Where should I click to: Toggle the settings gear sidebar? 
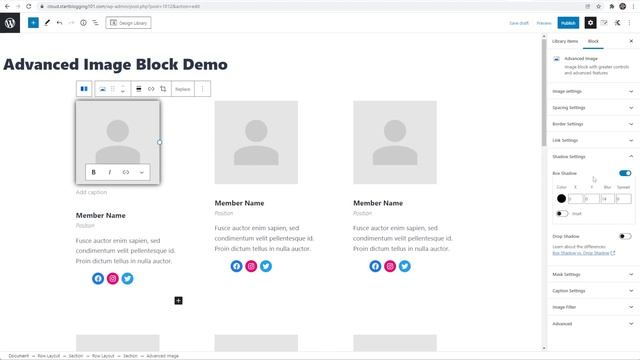[x=590, y=23]
